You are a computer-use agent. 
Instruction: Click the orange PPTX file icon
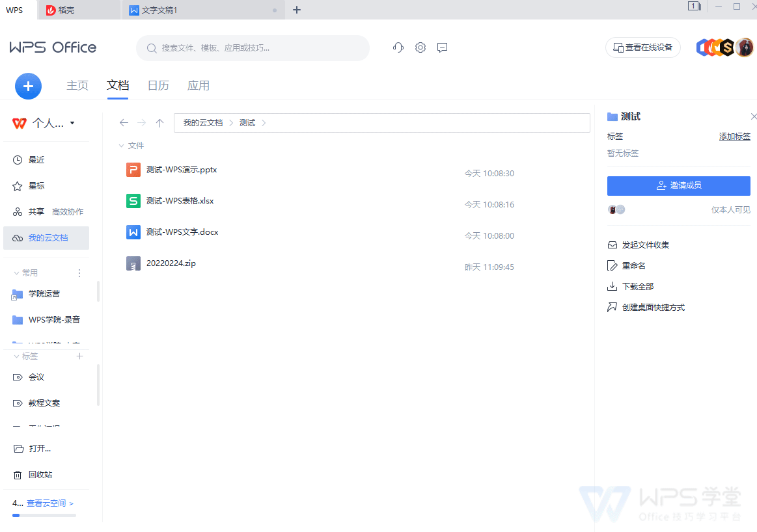click(x=133, y=170)
